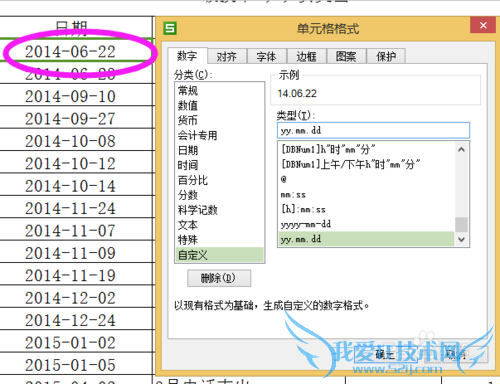The width and height of the screenshot is (500, 384).
Task: Select 时间 category
Action: point(219,165)
